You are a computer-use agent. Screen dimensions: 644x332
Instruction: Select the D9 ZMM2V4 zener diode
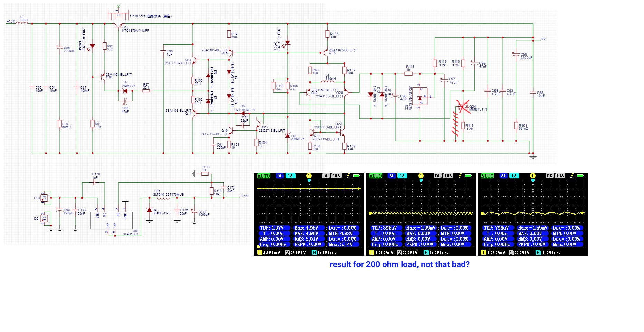click(287, 136)
